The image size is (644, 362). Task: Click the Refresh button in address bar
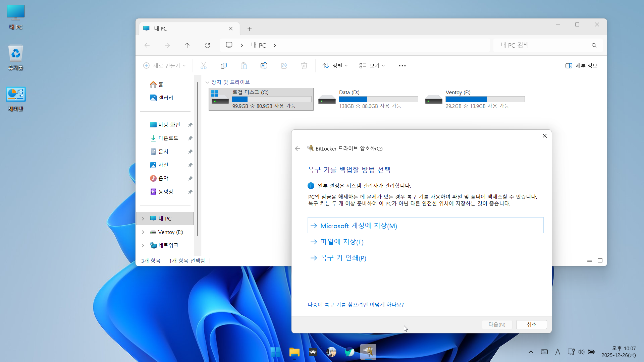[x=207, y=45]
